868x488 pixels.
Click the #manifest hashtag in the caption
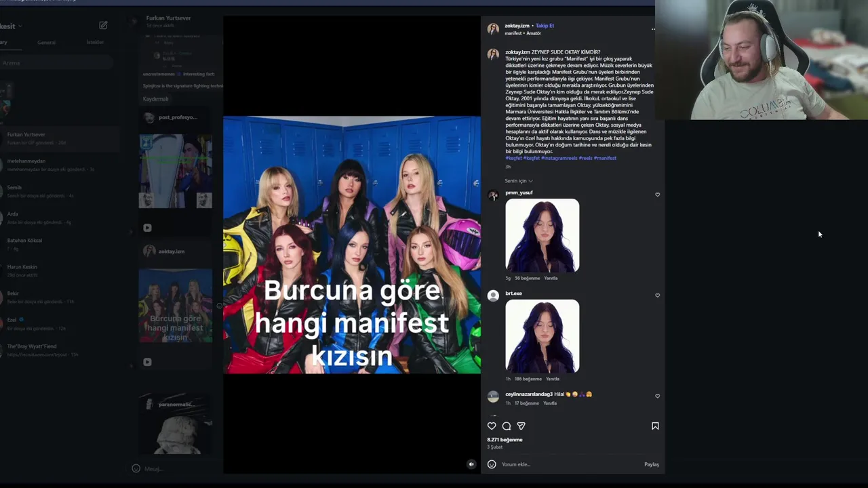coord(605,158)
